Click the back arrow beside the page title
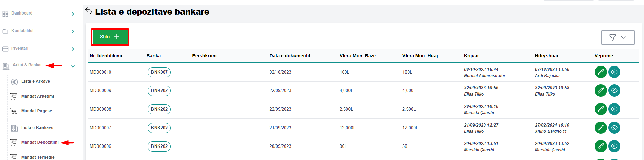The image size is (644, 160). (x=88, y=11)
